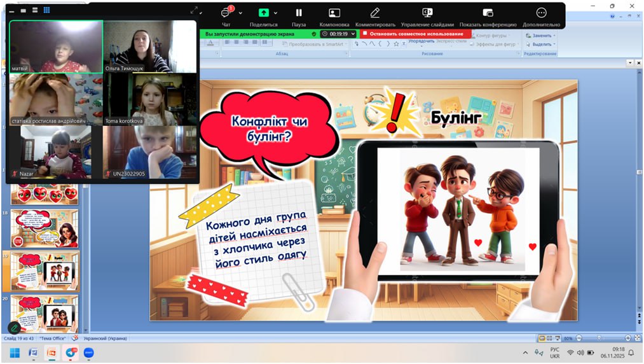Open the More (Дополнительно) menu
Screen dimensions: 644x364
click(541, 14)
